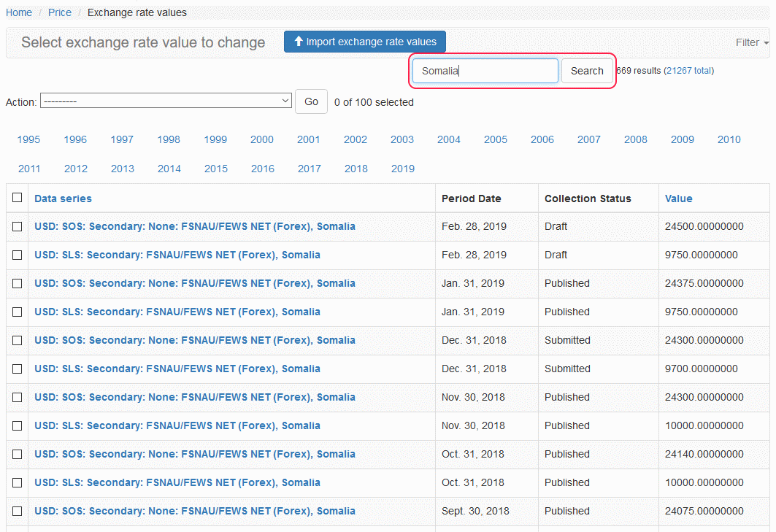Toggle the select-all checkbox in header

tap(18, 198)
